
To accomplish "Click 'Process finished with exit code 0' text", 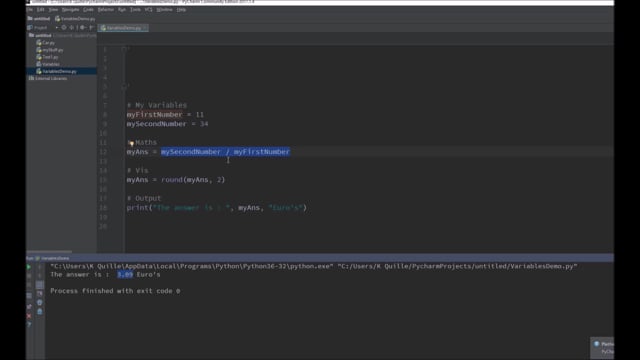I will point(115,291).
